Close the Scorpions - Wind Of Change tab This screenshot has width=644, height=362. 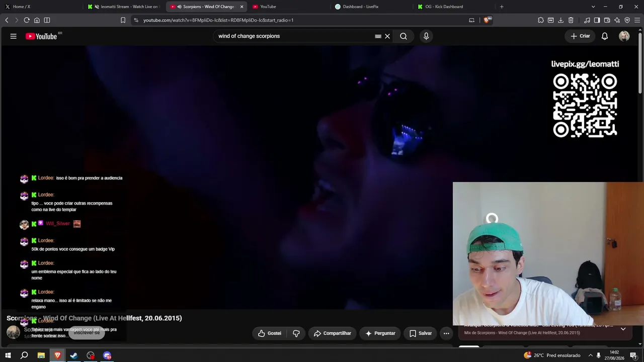pyautogui.click(x=242, y=7)
